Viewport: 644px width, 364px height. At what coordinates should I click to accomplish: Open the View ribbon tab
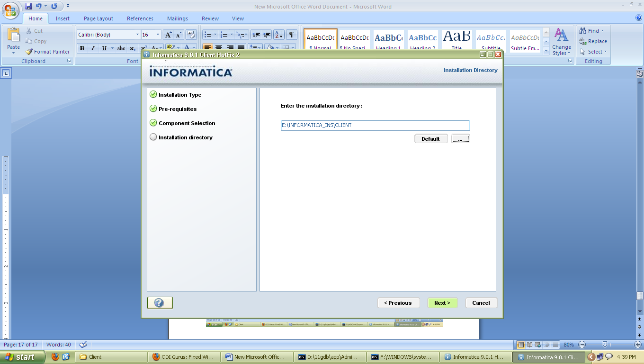pyautogui.click(x=238, y=18)
